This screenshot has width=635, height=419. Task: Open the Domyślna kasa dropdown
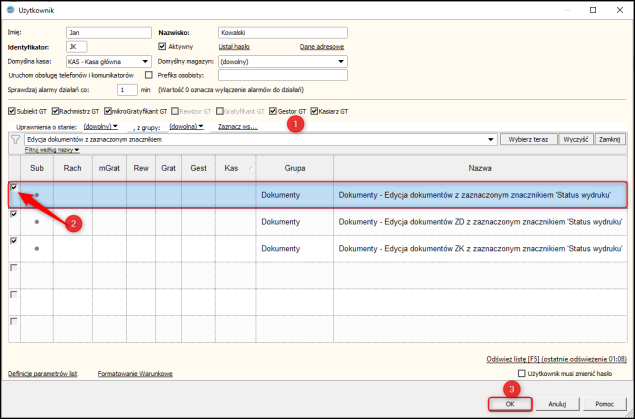click(x=143, y=61)
